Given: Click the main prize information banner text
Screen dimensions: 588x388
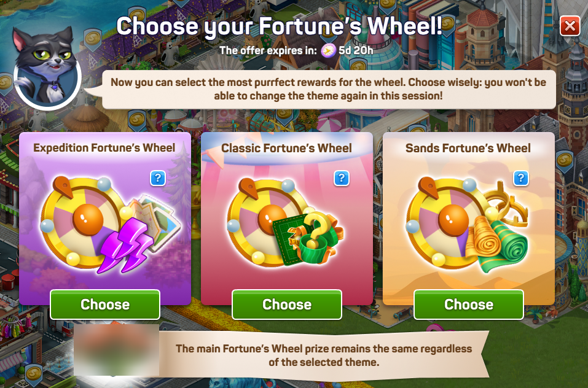Looking at the screenshot, I should point(324,355).
